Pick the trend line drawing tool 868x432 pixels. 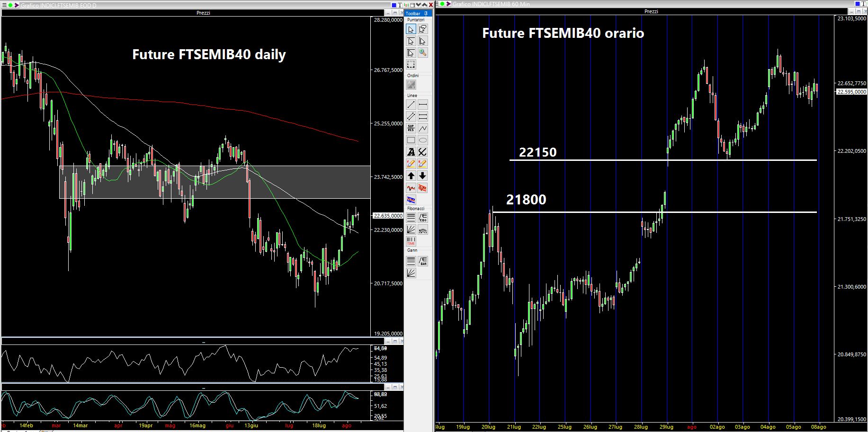411,105
